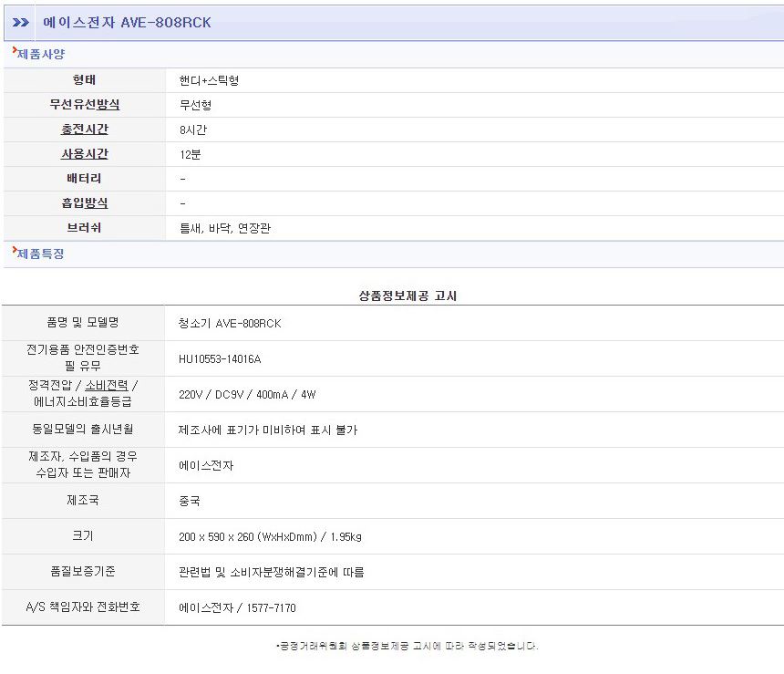The image size is (784, 674).
Task: Click the 사용시간 term link
Action: coord(85,153)
